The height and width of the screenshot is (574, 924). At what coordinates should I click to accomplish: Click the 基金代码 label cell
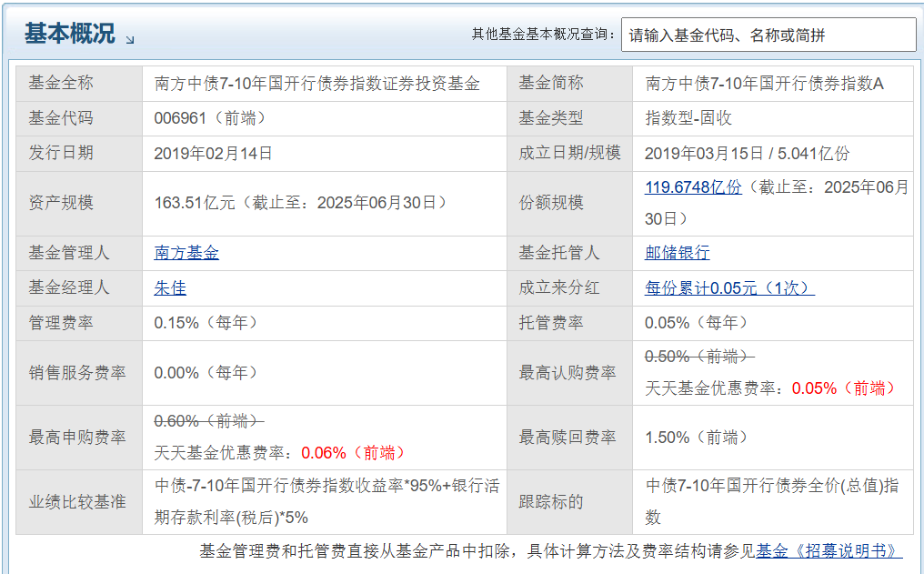(x=79, y=118)
